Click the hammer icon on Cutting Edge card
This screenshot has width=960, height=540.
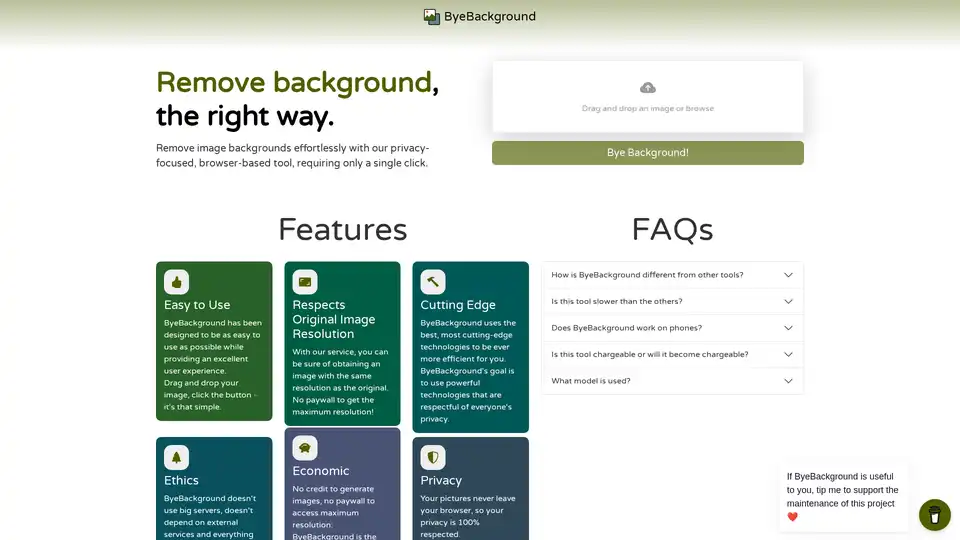[433, 282]
